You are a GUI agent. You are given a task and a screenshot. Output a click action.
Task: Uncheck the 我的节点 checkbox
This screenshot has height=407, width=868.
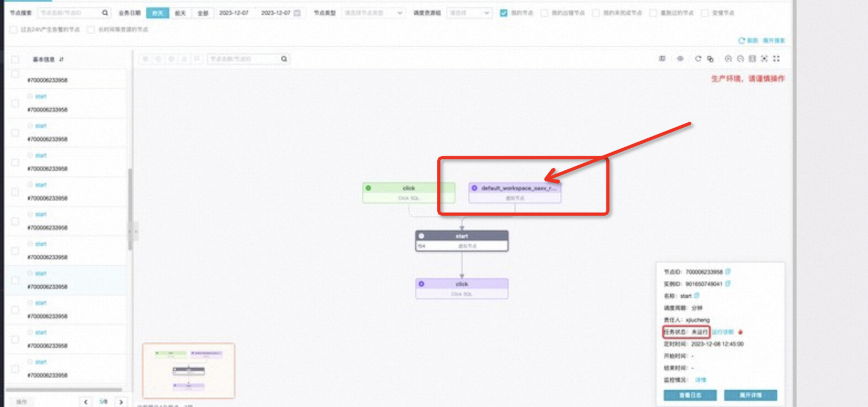(x=504, y=13)
